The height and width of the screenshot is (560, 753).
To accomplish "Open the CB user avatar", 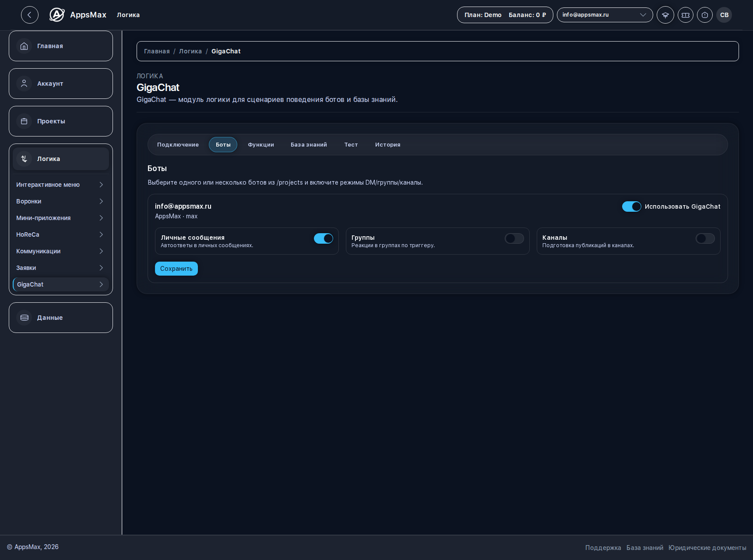I will click(724, 15).
